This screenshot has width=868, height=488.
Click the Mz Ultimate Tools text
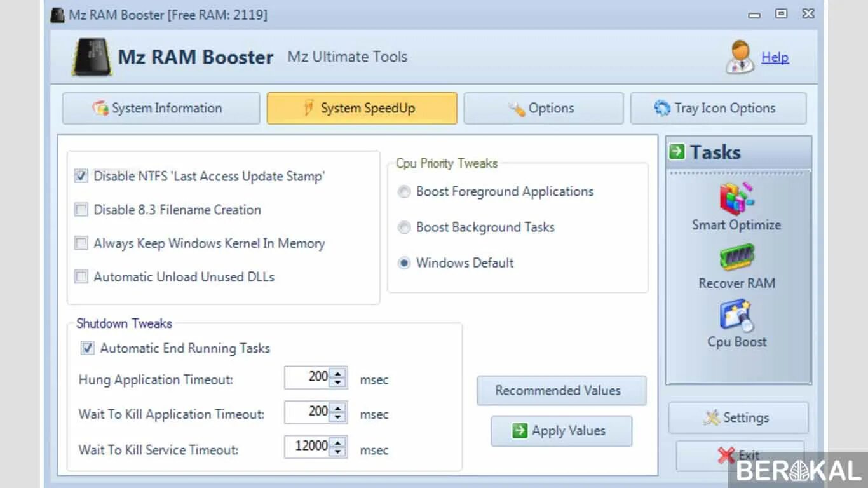[x=348, y=57]
